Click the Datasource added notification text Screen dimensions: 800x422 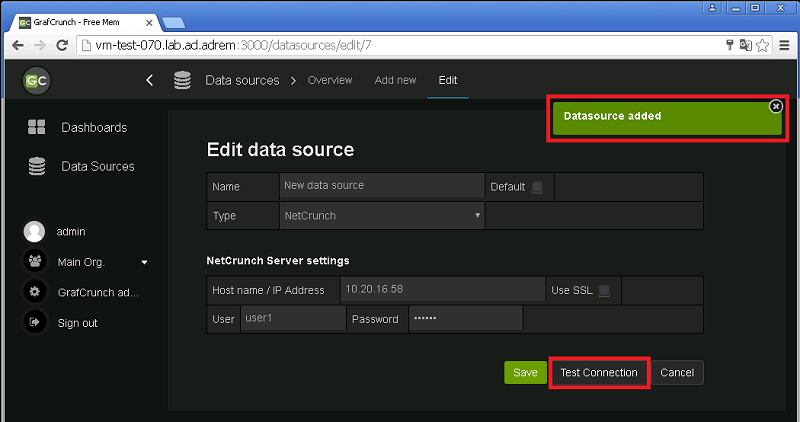[x=612, y=116]
